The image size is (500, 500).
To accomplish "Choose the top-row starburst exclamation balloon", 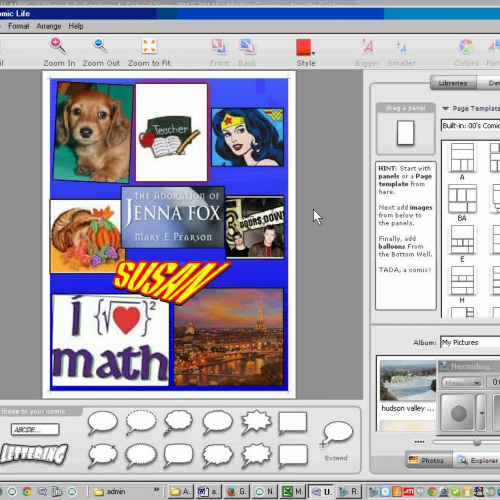I will (x=256, y=423).
